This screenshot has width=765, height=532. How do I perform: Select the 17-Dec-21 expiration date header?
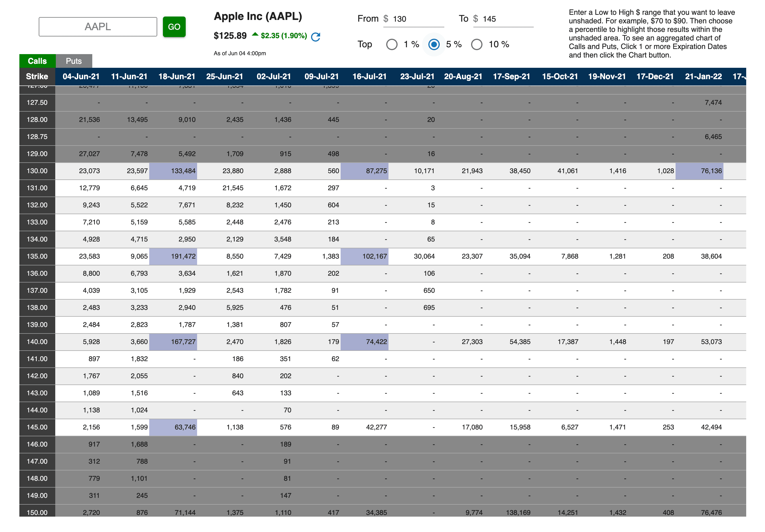[x=655, y=76]
